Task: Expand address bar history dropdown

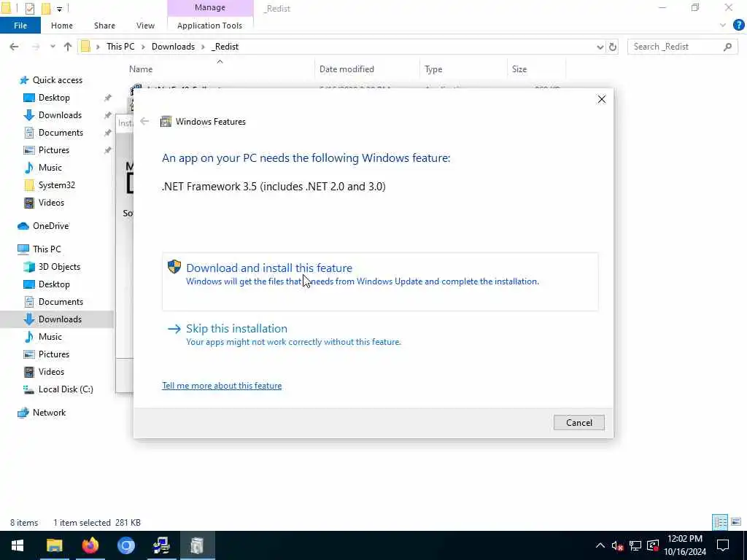Action: 600,47
